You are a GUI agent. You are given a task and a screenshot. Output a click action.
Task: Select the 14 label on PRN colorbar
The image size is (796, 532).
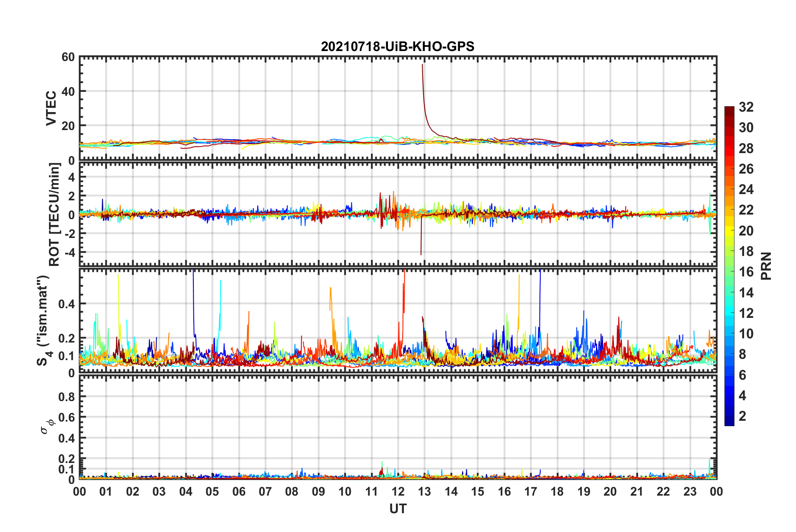click(746, 293)
